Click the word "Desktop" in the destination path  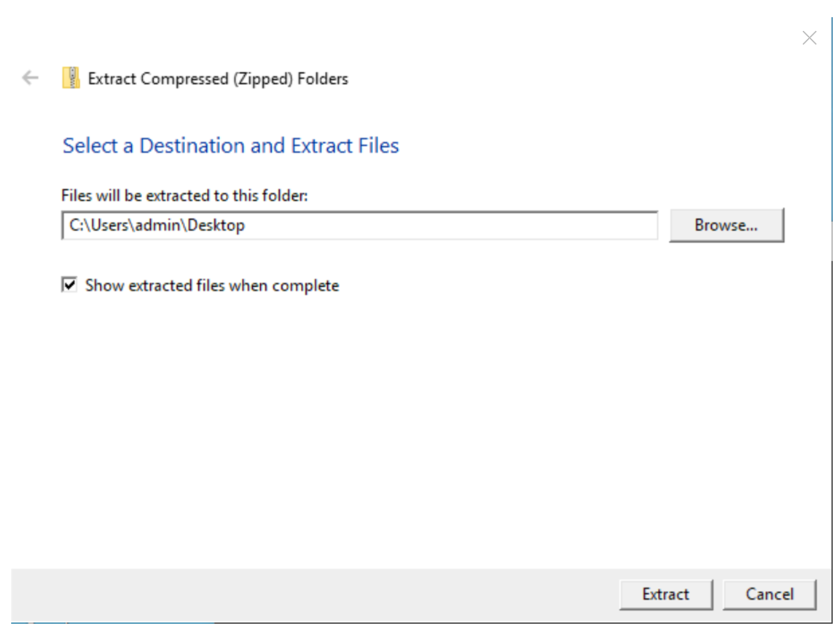pyautogui.click(x=216, y=226)
